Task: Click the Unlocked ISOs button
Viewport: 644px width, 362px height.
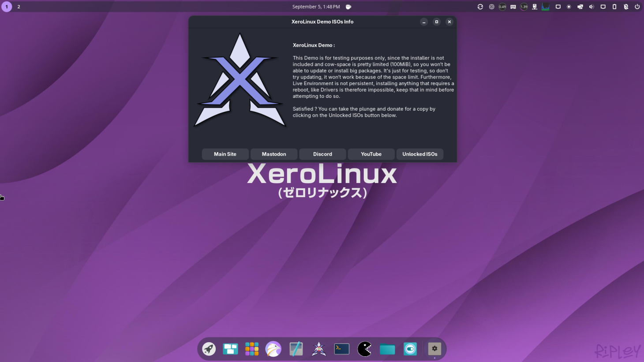Action: 419,154
